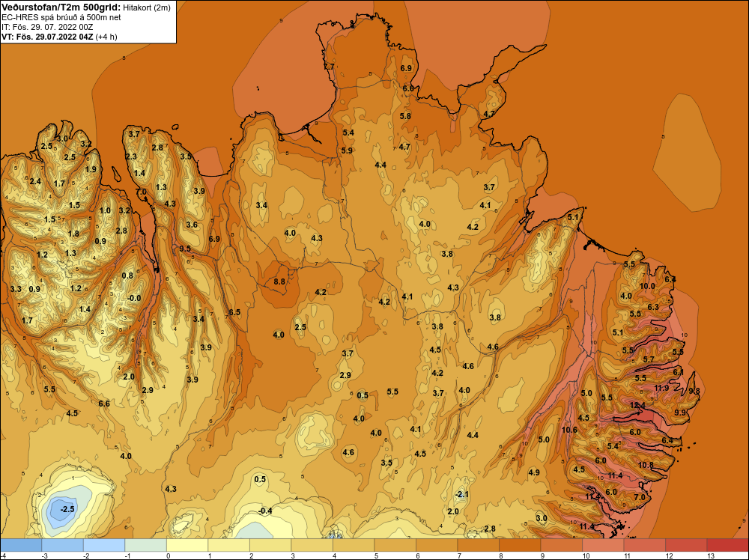
Task: Select the 3.3 temperature value
Action: click(16, 289)
